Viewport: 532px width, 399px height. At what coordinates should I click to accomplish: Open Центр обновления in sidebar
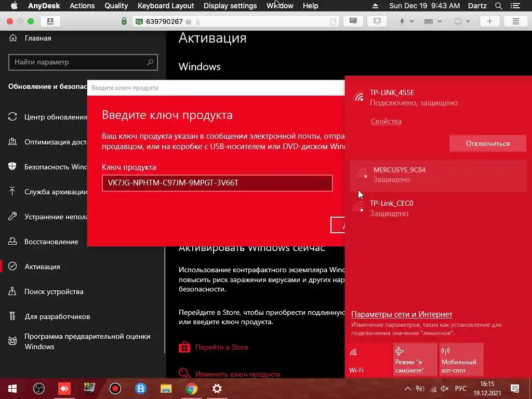pos(47,117)
